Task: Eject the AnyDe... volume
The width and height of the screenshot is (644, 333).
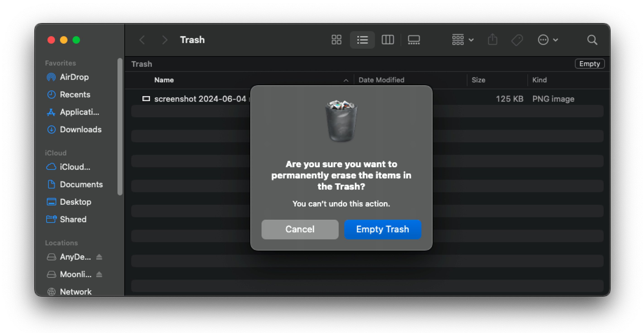Action: pyautogui.click(x=99, y=257)
